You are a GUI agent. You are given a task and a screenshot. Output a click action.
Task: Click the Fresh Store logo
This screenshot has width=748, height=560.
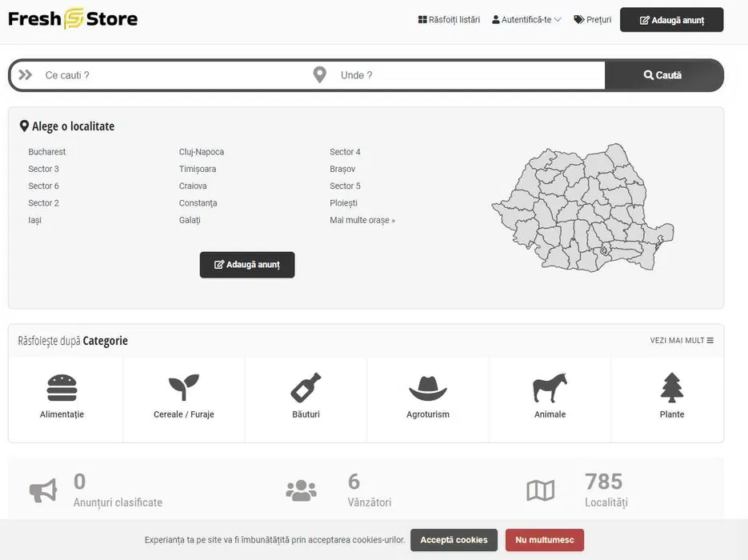(x=73, y=19)
